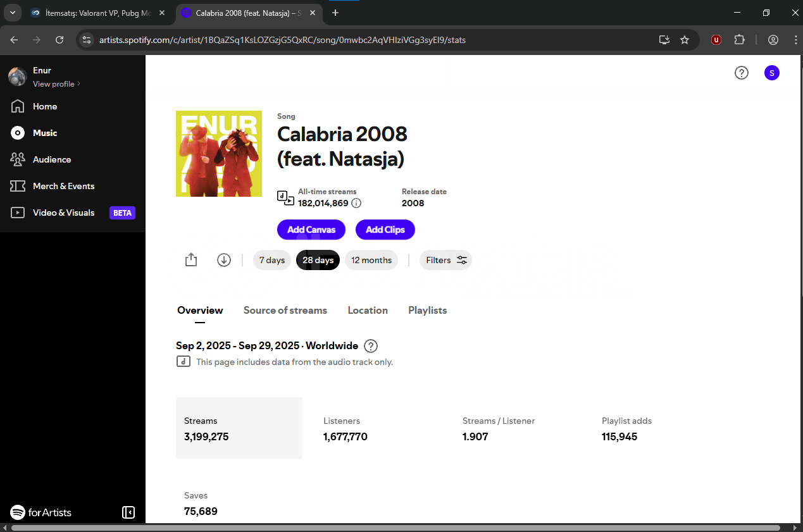This screenshot has height=532, width=803.
Task: Select the Listeners stat card
Action: pyautogui.click(x=378, y=428)
